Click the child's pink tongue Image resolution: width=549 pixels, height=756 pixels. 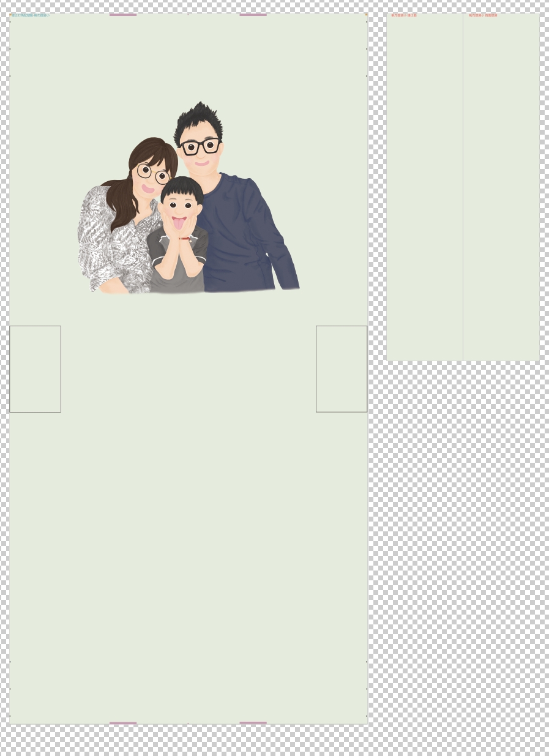178,223
